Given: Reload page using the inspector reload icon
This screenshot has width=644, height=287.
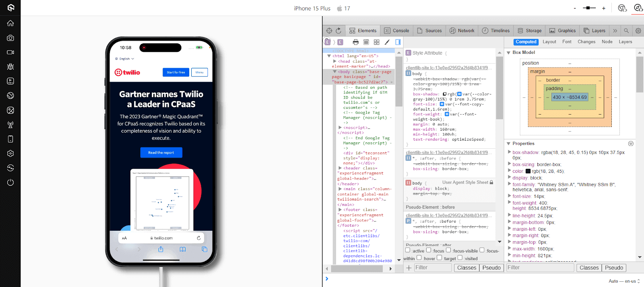Looking at the screenshot, I should (x=339, y=31).
